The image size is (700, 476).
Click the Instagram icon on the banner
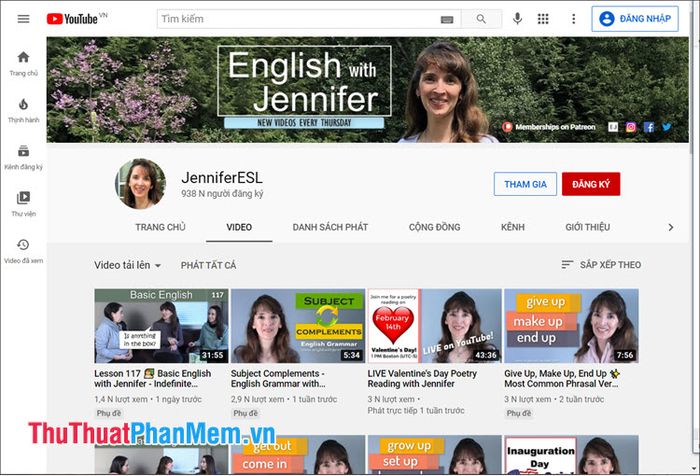(631, 127)
